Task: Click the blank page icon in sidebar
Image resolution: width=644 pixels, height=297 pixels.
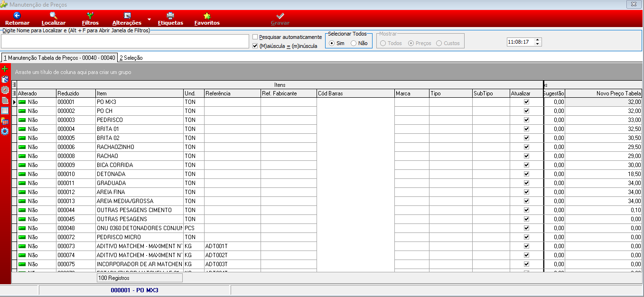Action: click(x=5, y=100)
